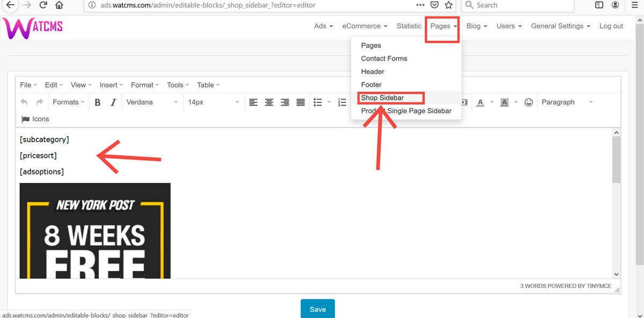This screenshot has width=644, height=318.
Task: Align text center
Action: 269,102
